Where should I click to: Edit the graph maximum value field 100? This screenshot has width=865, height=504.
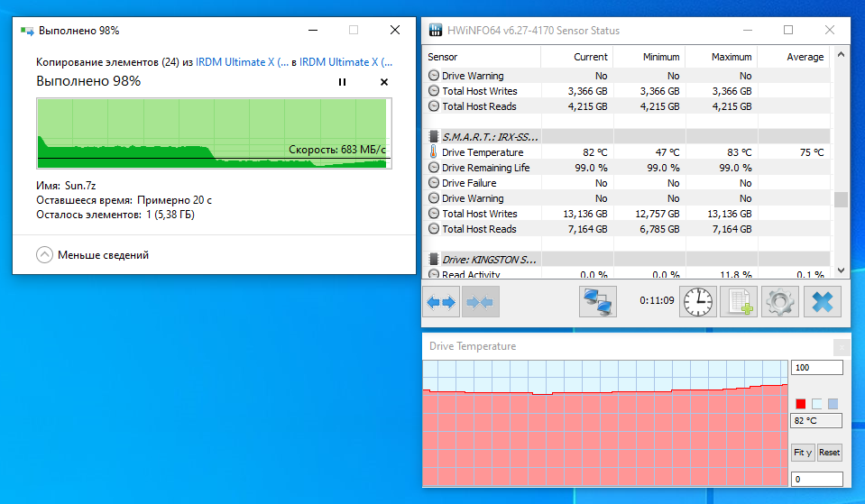click(x=817, y=368)
